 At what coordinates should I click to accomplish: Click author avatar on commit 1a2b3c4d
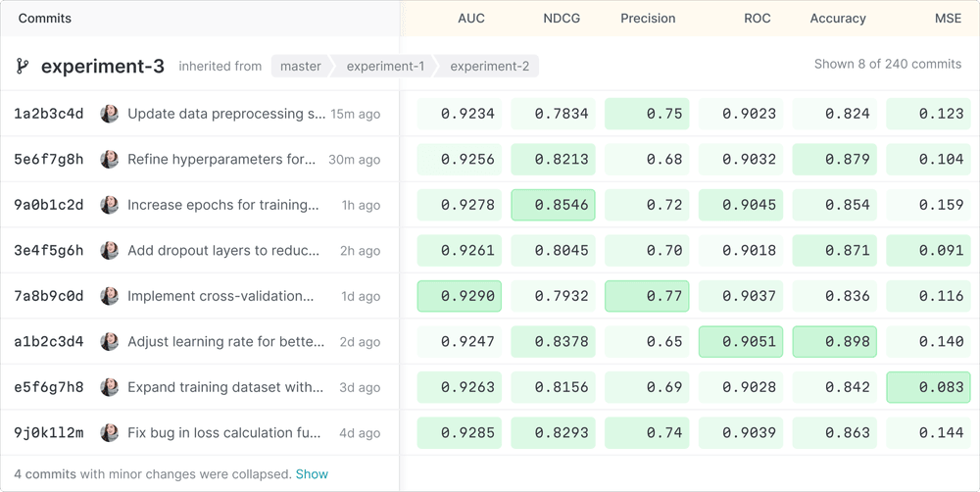[110, 114]
